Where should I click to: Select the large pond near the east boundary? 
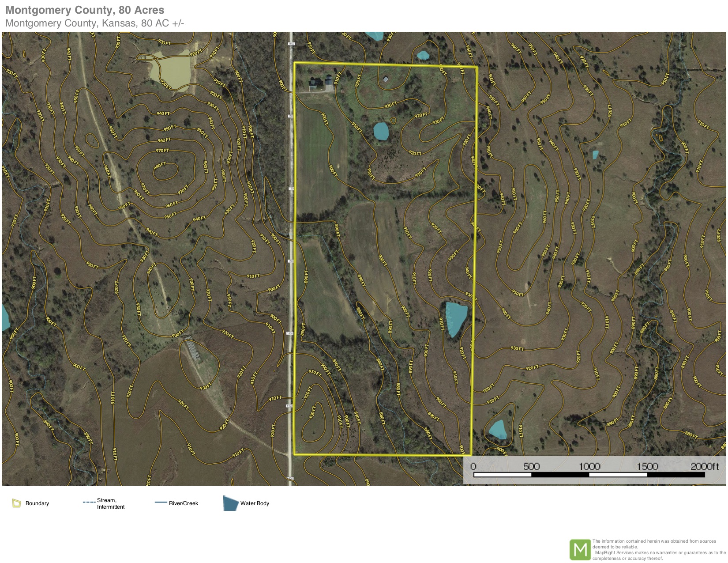point(455,317)
